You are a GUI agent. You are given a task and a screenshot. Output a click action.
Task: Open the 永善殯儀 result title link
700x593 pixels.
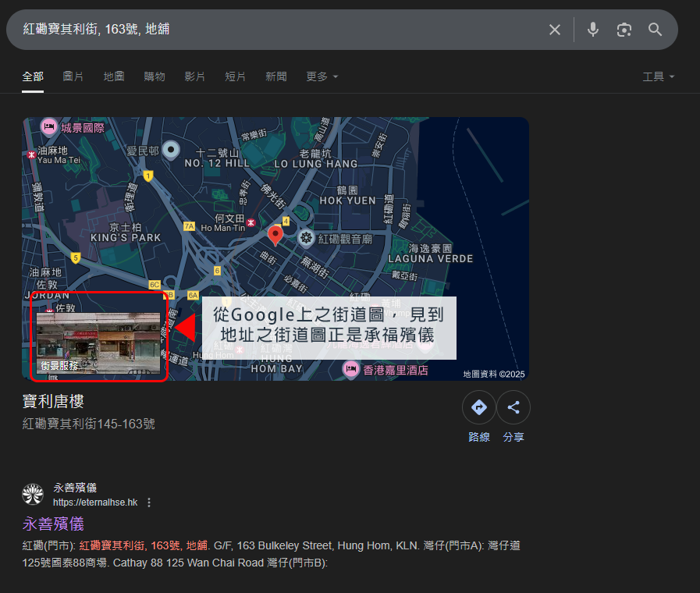pyautogui.click(x=53, y=524)
